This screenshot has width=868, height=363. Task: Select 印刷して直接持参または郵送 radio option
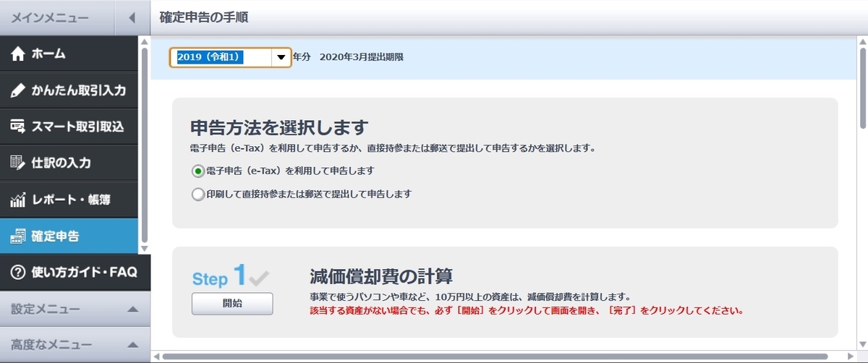coord(197,194)
